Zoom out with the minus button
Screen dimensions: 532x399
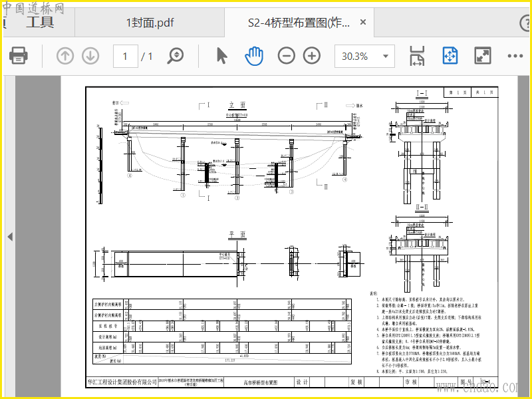(287, 56)
